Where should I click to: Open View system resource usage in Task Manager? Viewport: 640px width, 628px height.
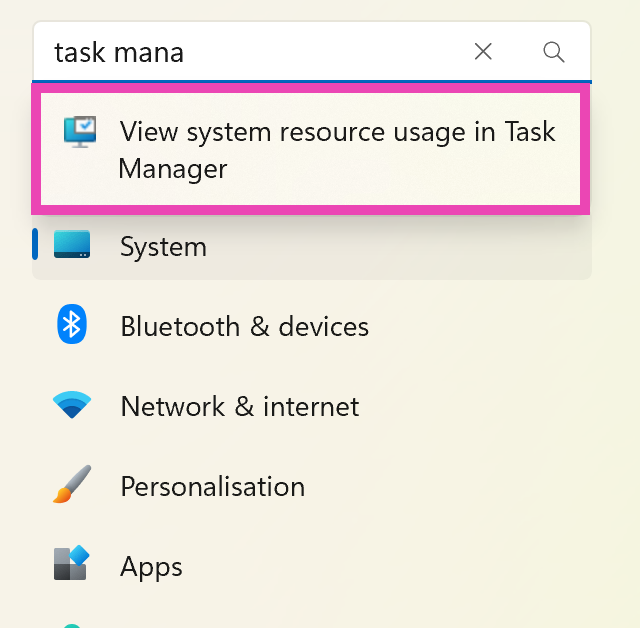coord(336,150)
